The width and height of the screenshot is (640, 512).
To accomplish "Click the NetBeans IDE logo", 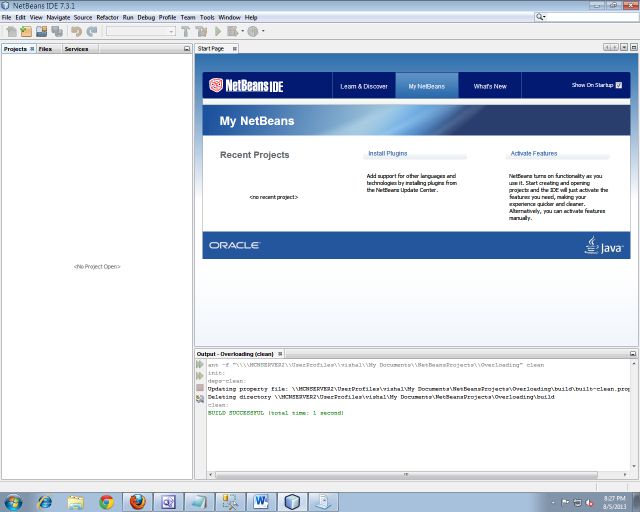I will pos(246,85).
